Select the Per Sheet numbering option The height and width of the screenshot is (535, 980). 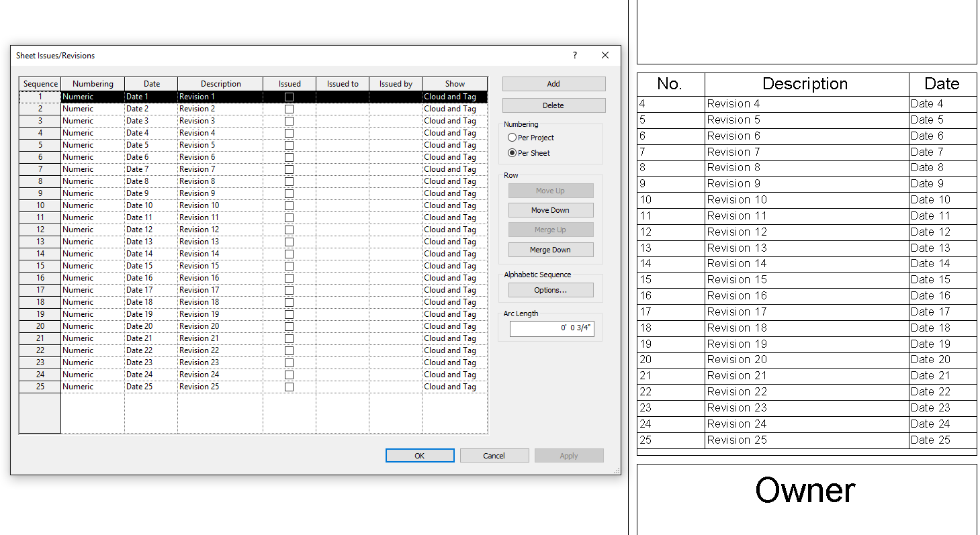[x=513, y=153]
